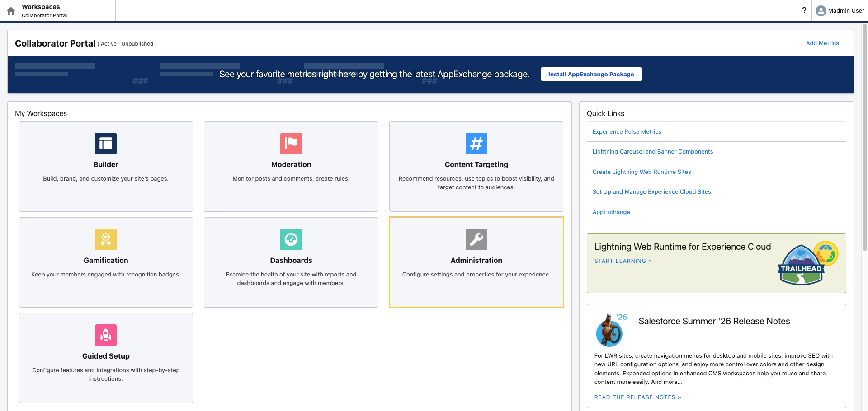Screen dimensions: 868x411
Task: Select the Builder tile title
Action: pyautogui.click(x=106, y=165)
